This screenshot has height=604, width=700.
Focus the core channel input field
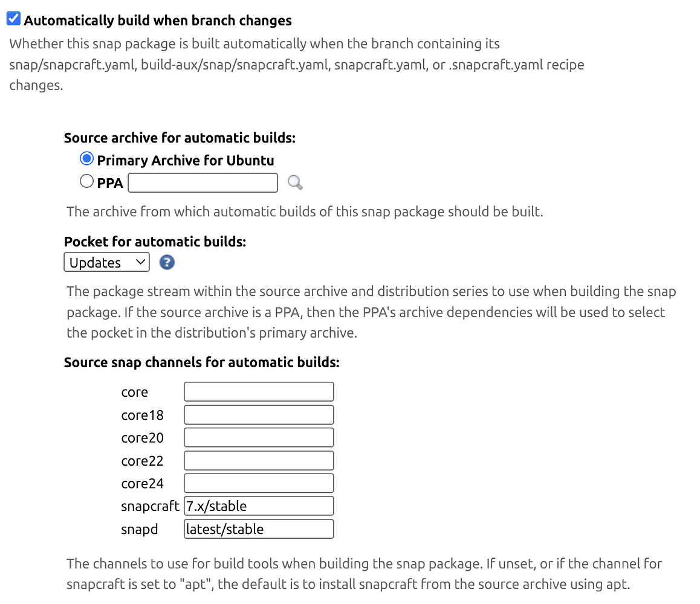click(259, 391)
